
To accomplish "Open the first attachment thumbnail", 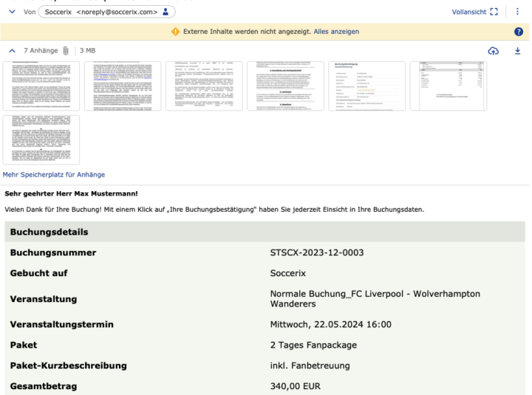I will click(41, 86).
